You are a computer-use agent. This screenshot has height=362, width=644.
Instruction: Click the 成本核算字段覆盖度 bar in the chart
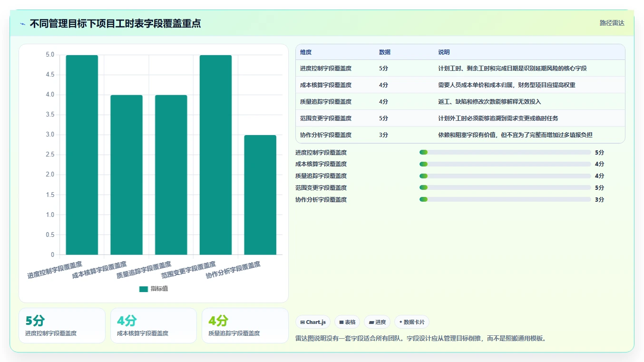(x=127, y=175)
